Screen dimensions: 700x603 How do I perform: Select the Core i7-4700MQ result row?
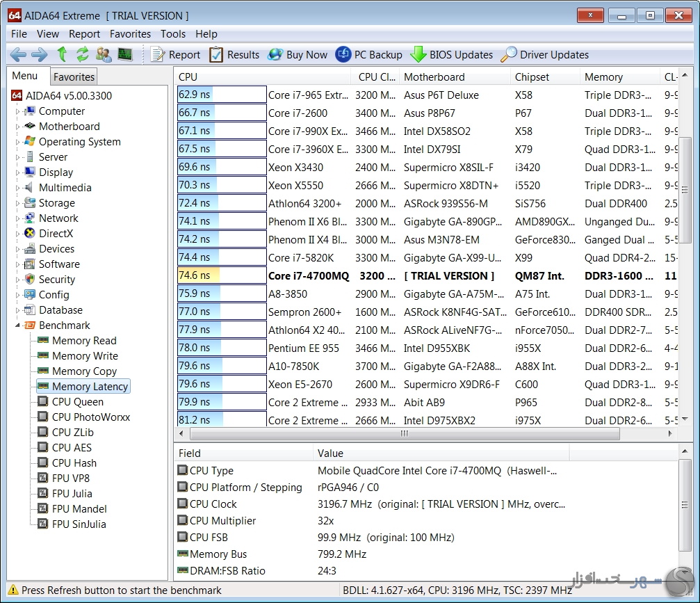click(x=428, y=276)
